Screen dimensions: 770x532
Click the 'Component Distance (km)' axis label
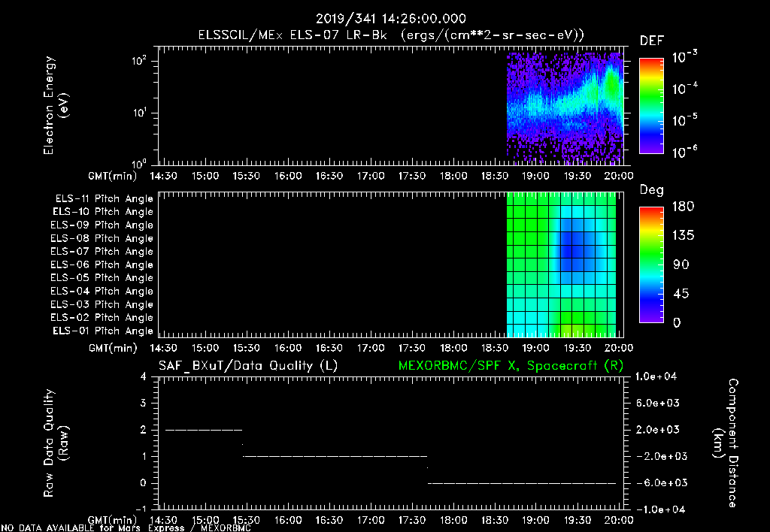click(x=726, y=443)
